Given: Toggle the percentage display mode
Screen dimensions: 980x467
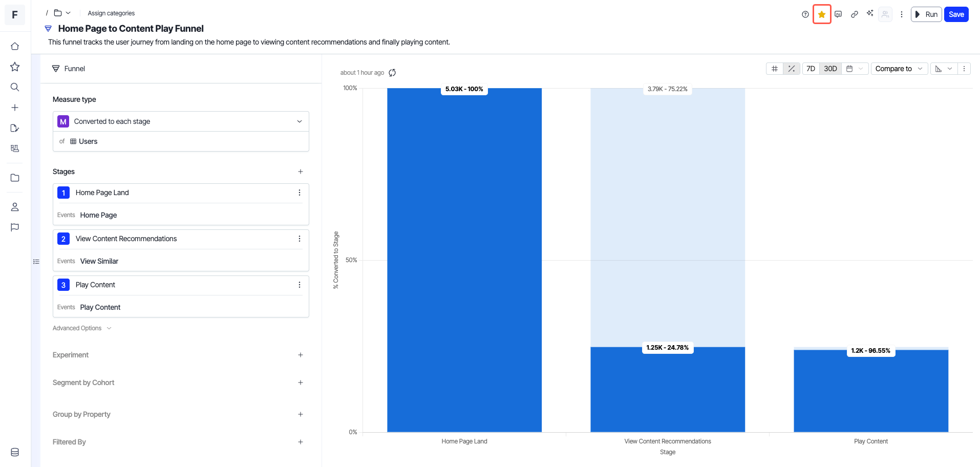Looking at the screenshot, I should point(791,69).
